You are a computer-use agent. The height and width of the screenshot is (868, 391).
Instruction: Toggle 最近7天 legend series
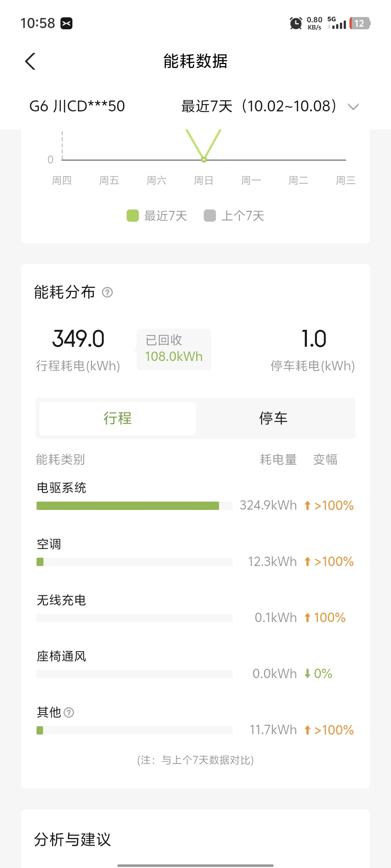(157, 216)
